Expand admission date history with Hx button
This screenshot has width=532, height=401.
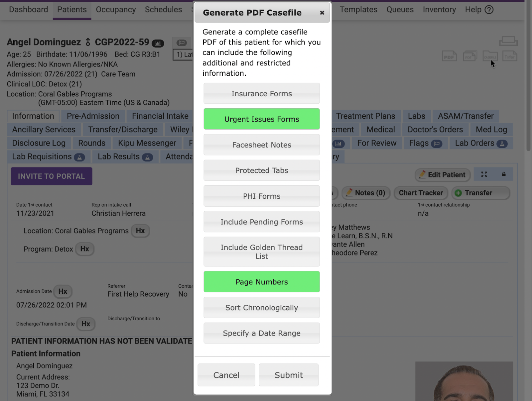coord(63,291)
